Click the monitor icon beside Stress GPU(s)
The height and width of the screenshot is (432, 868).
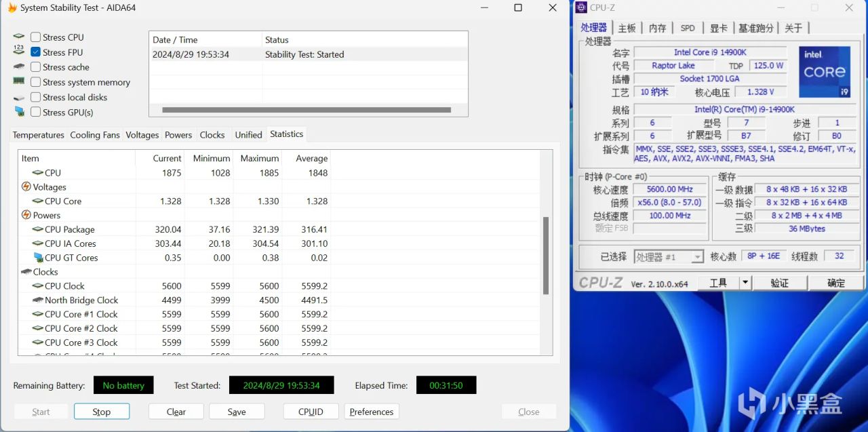tap(18, 112)
